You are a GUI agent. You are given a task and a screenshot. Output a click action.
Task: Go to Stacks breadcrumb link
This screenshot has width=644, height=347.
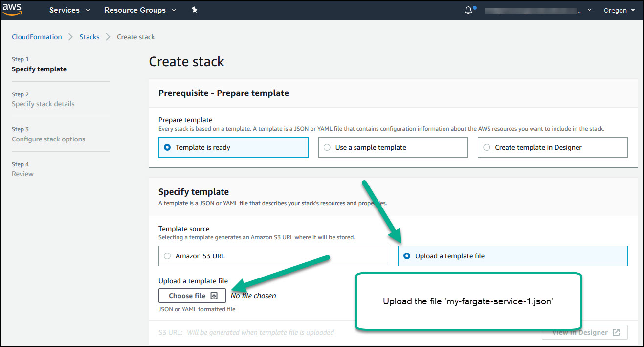click(89, 37)
